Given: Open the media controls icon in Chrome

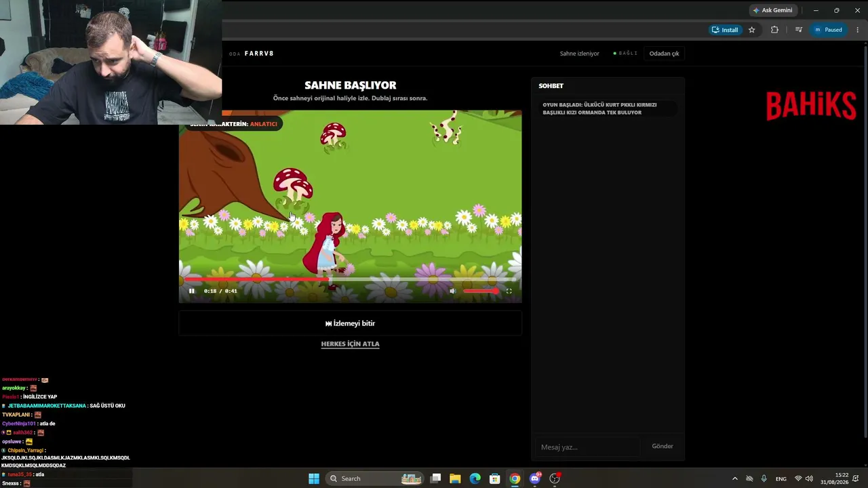Looking at the screenshot, I should (799, 30).
